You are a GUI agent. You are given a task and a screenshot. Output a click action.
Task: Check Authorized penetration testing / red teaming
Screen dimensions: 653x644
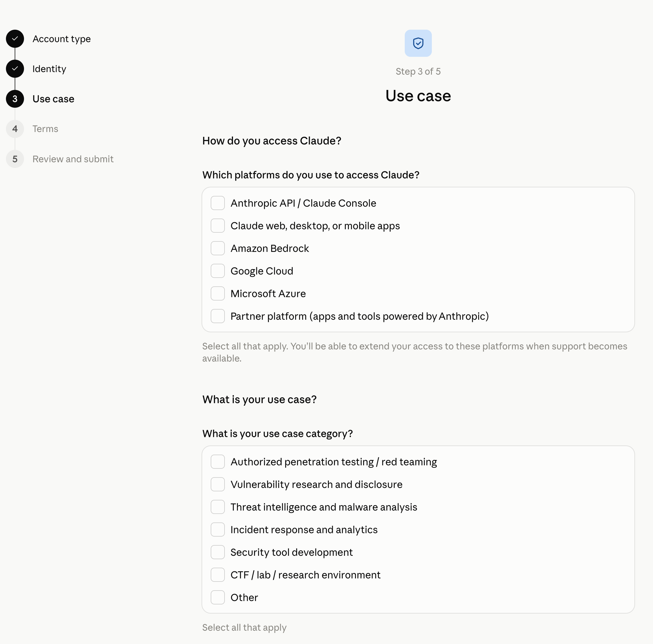pyautogui.click(x=218, y=462)
